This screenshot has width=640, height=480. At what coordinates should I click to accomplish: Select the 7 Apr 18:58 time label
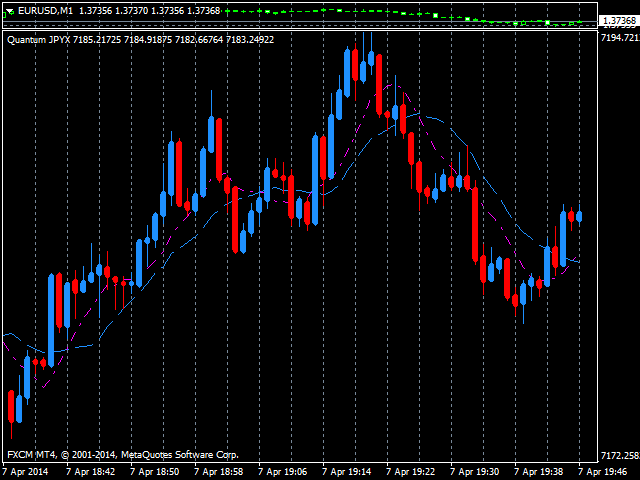[x=218, y=471]
